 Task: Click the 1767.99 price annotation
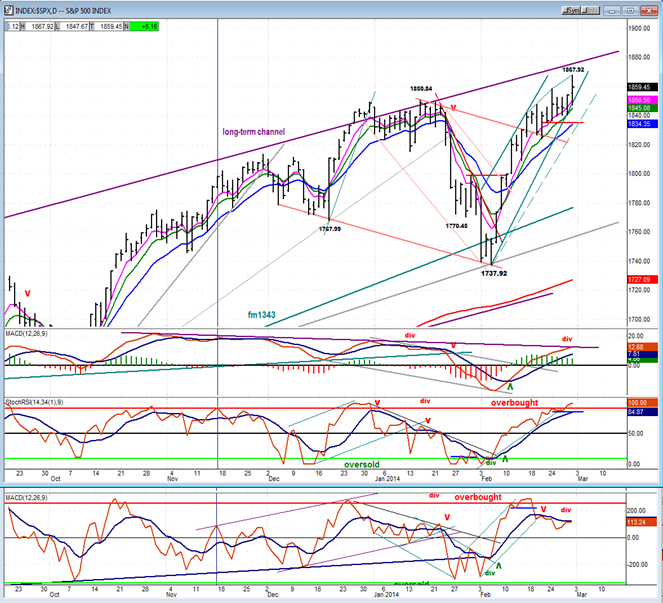tap(329, 229)
